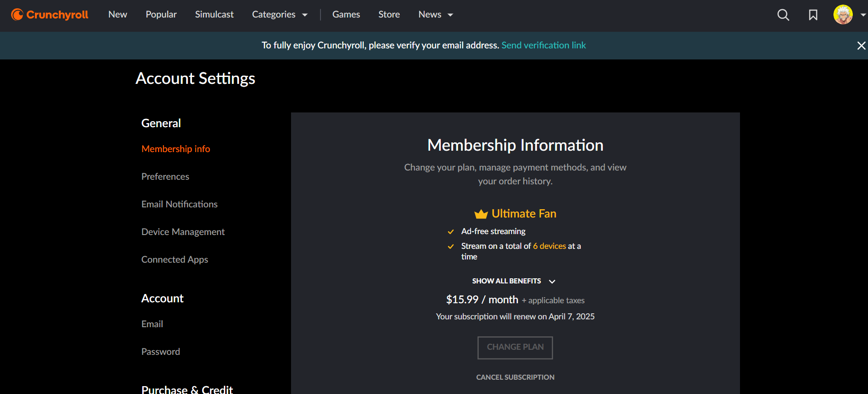The height and width of the screenshot is (394, 868).
Task: Follow the 6 devices link
Action: [549, 246]
